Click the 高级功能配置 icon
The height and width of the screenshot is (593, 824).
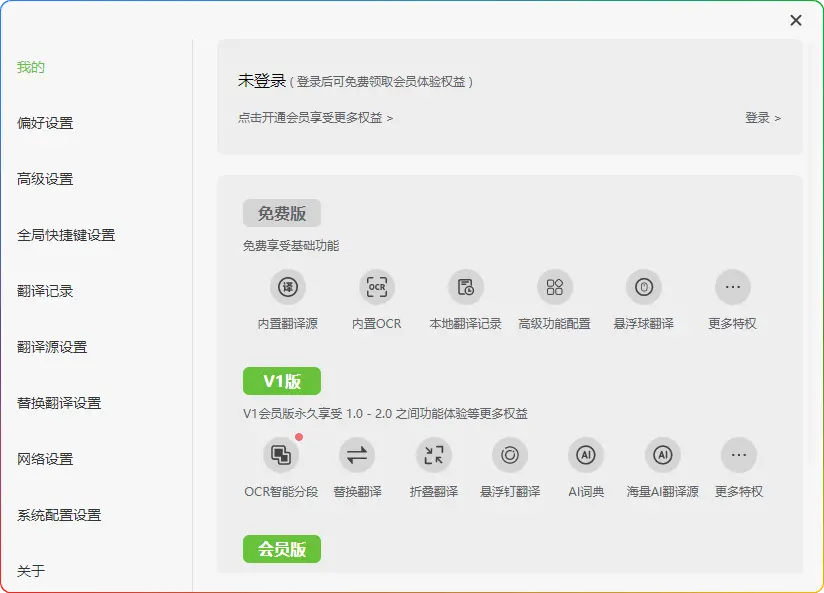coord(554,288)
